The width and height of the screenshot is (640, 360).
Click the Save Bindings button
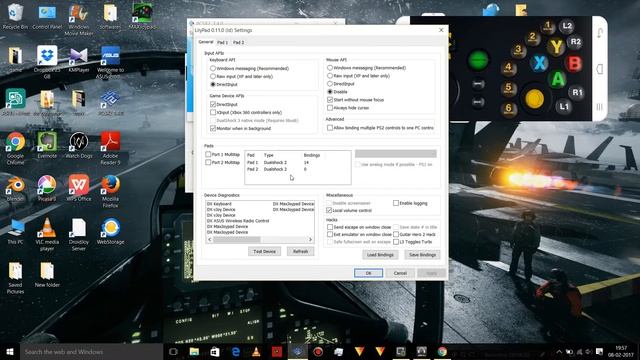(422, 255)
